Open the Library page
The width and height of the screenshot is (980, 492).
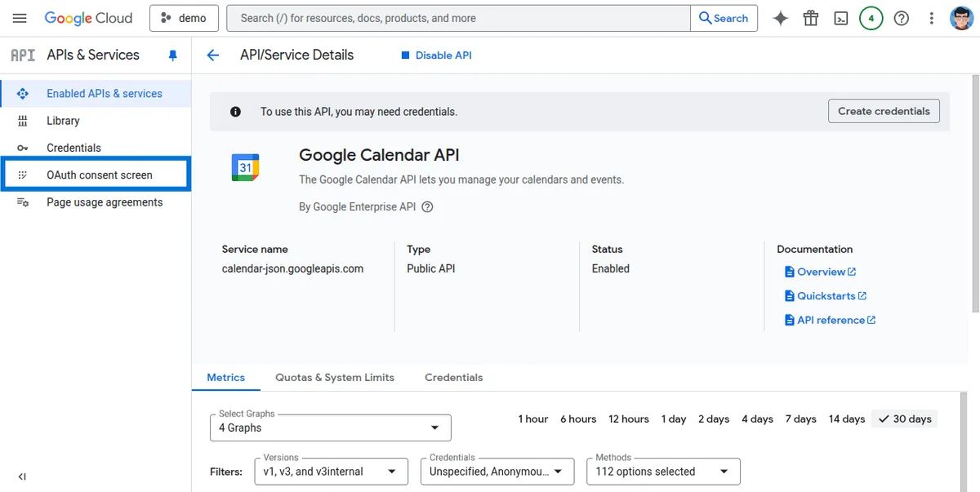[x=96, y=121]
